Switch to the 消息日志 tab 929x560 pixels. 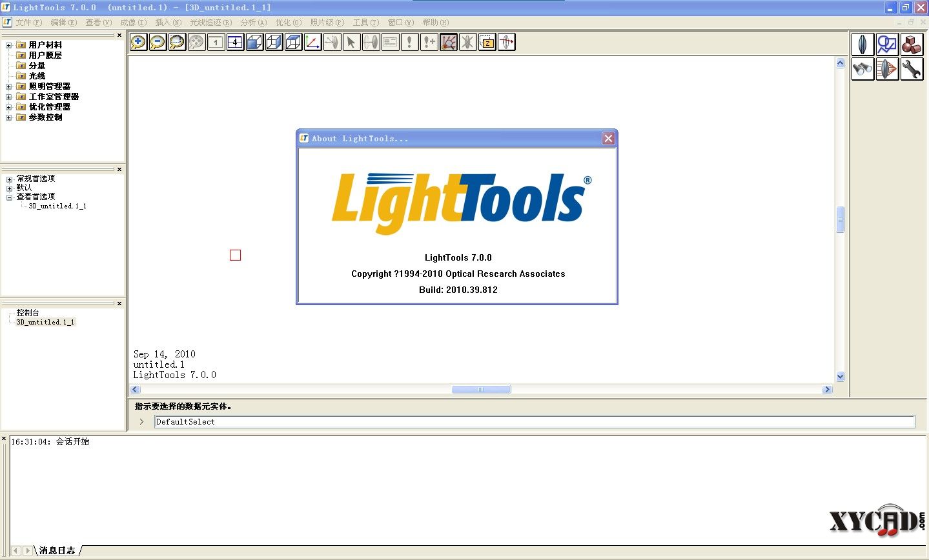click(57, 550)
